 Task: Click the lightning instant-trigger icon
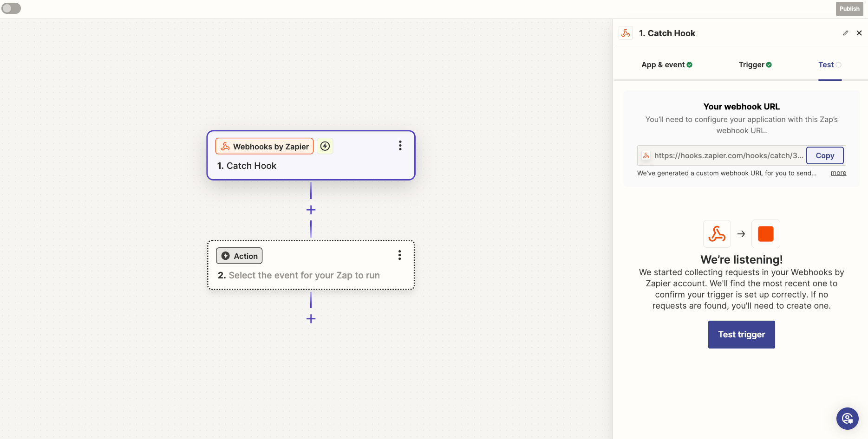(x=325, y=146)
